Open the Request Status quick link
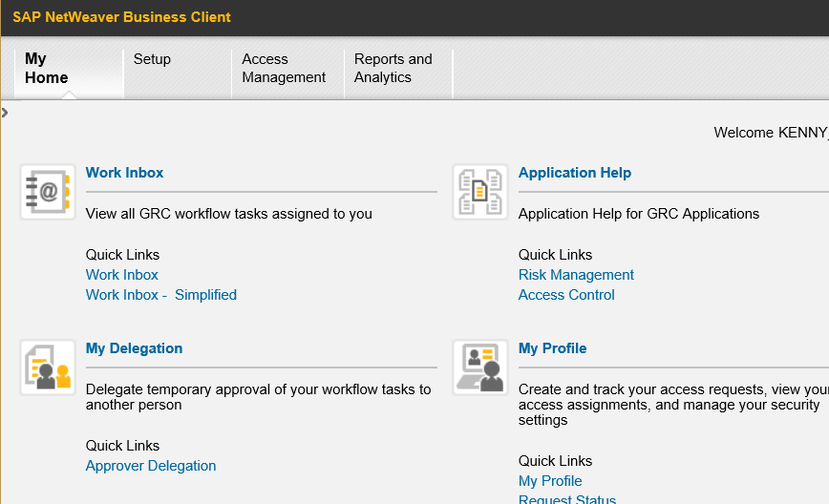Viewport: 829px width, 504px height. point(566,499)
